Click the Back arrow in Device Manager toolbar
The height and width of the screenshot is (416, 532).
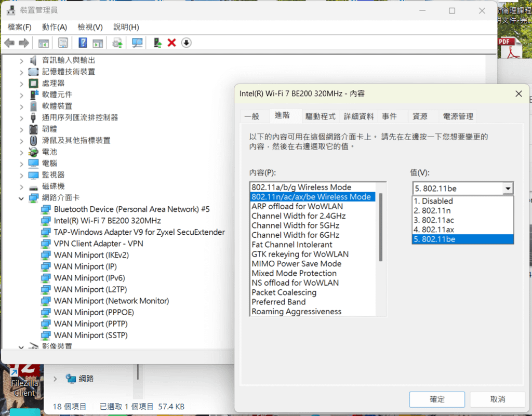(9, 43)
